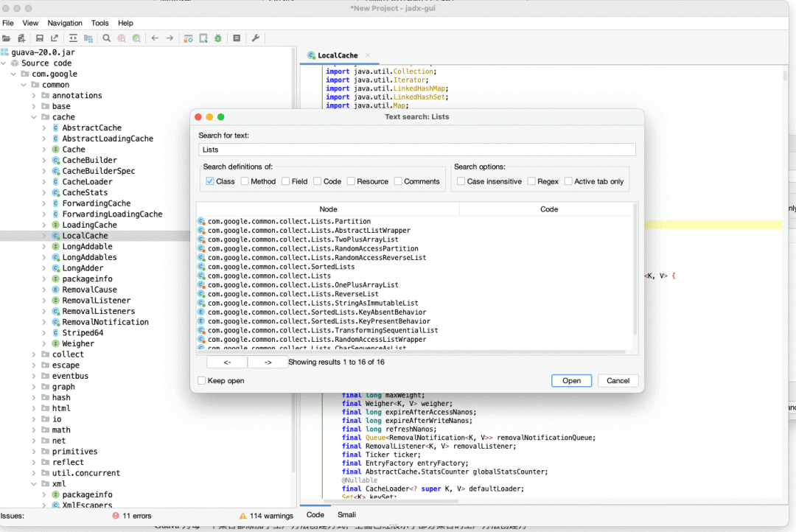Expand the collect package
This screenshot has width=796, height=532.
click(34, 354)
